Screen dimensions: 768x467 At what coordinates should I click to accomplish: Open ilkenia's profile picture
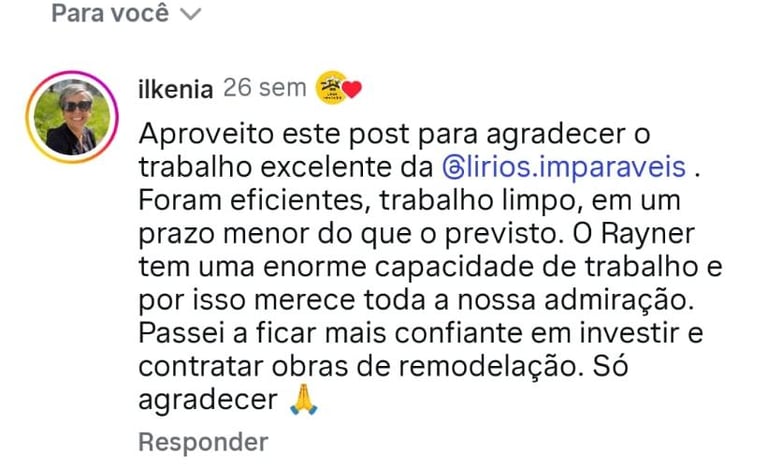click(72, 117)
